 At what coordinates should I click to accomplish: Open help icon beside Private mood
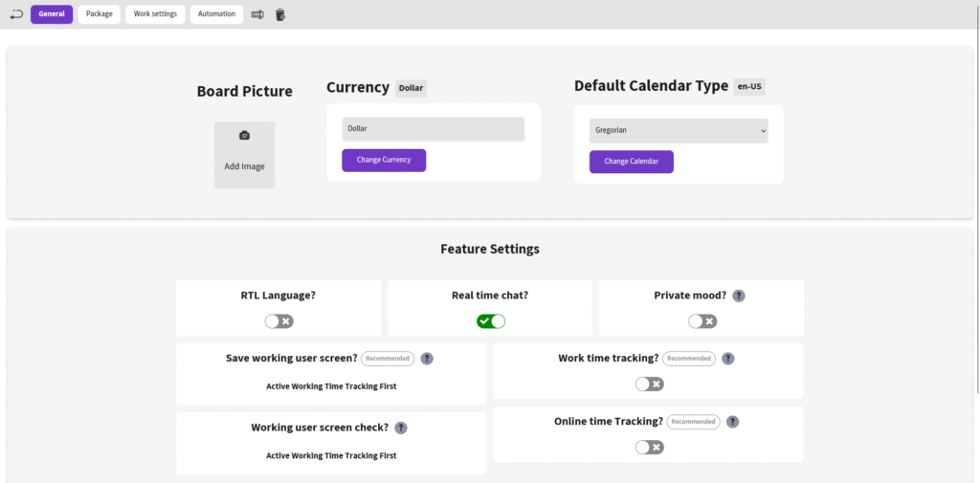738,296
